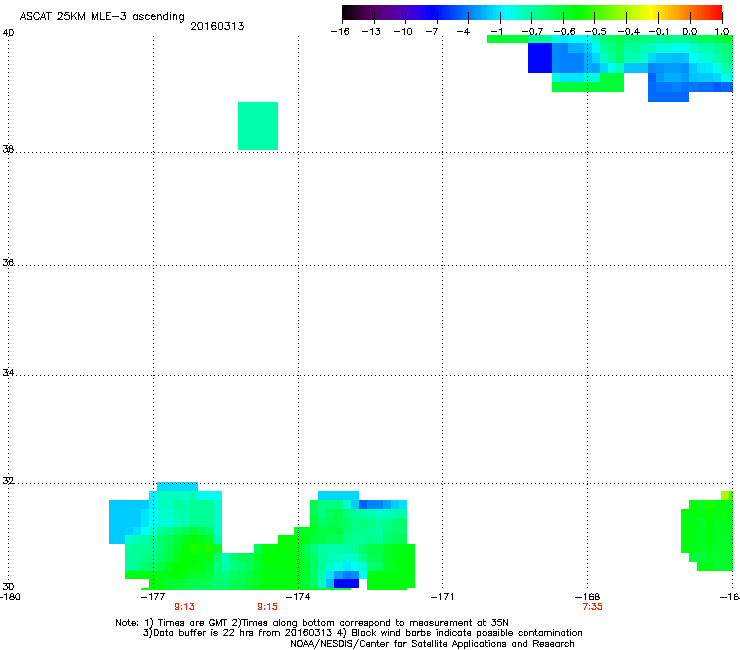Click the colorbar label -4
This screenshot has height=650, width=740.
pos(463,32)
